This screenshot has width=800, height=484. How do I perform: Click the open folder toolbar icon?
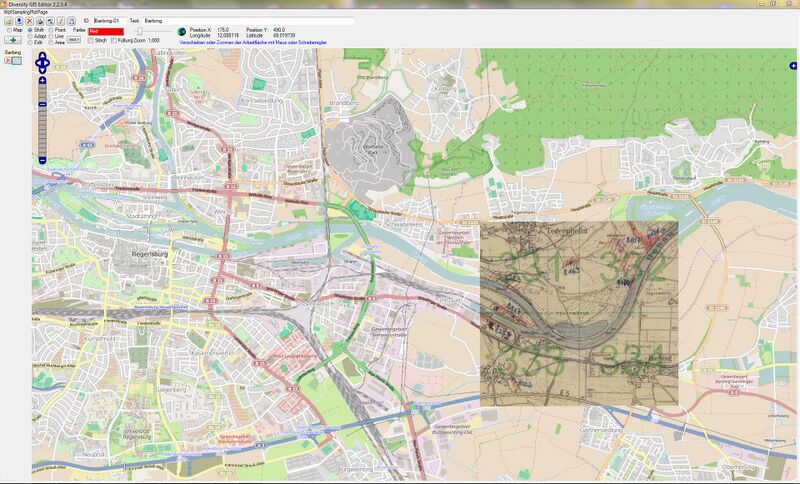(x=9, y=21)
